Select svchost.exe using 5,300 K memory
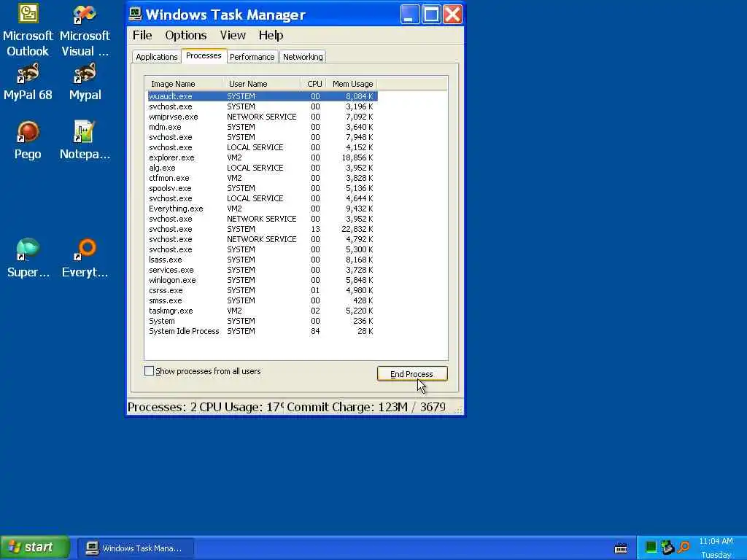 pyautogui.click(x=262, y=249)
